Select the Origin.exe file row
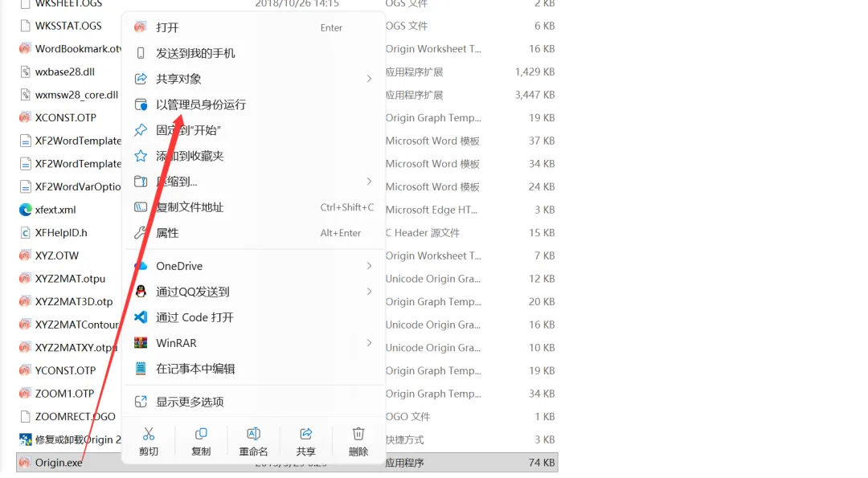Viewport: 868px width, 478px height. [287, 463]
